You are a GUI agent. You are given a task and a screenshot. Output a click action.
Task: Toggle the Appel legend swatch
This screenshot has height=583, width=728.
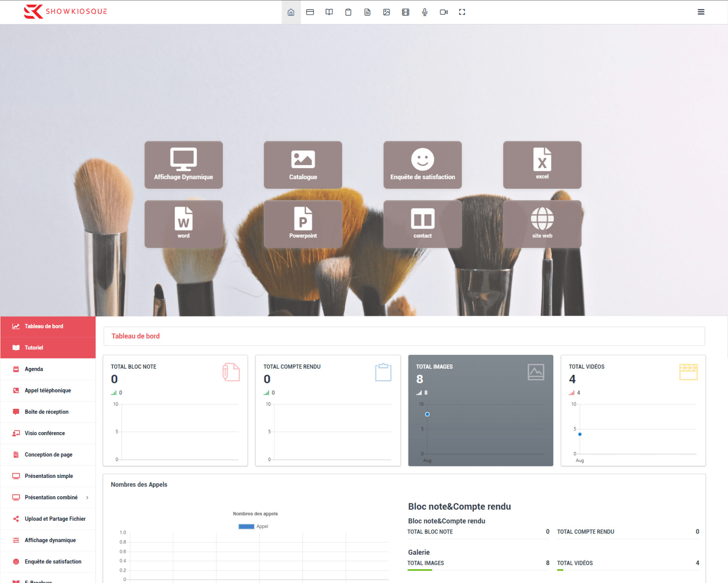[246, 527]
